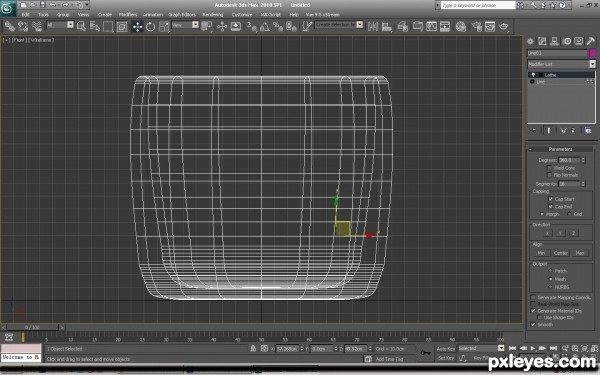Open the Rendering menu
Image resolution: width=600 pixels, height=375 pixels.
[x=213, y=15]
